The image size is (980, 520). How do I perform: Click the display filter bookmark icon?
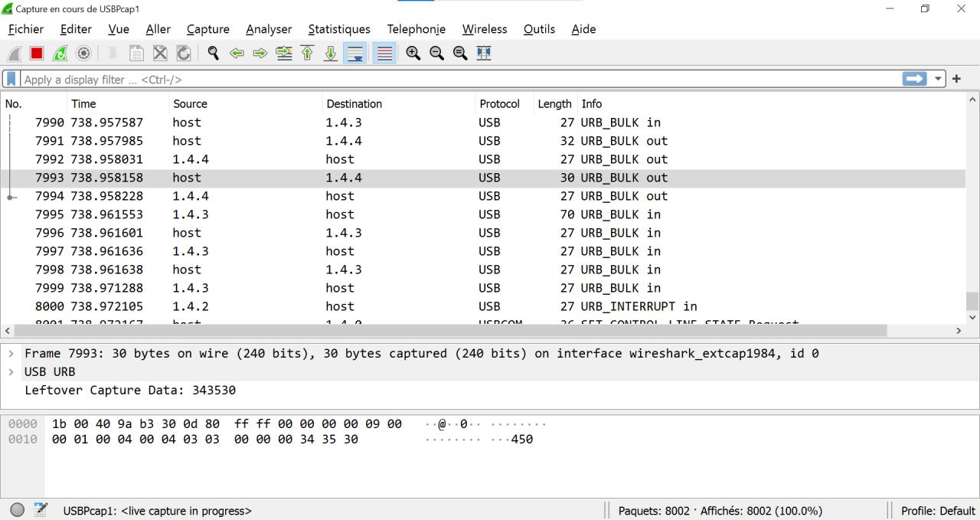pyautogui.click(x=11, y=79)
